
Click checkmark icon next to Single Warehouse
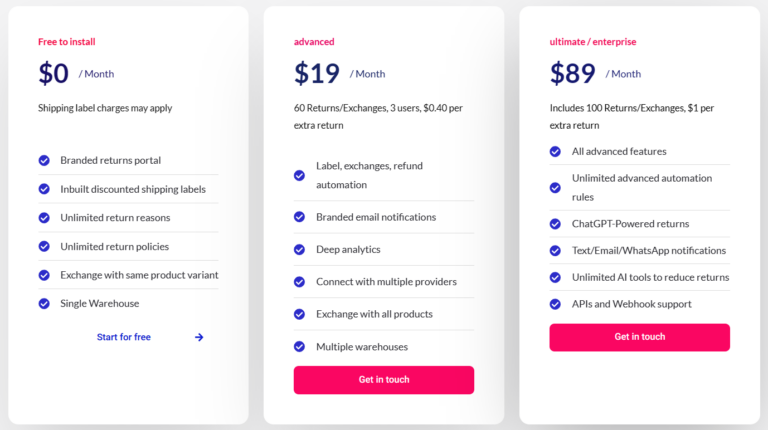(44, 304)
